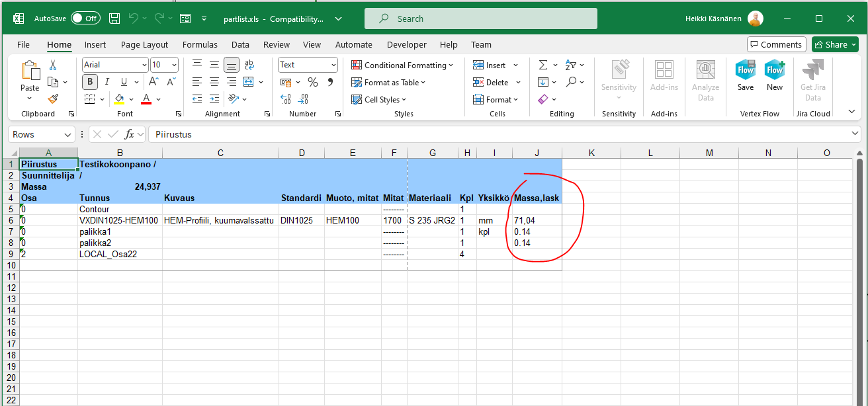Switch to the Page Layout tab

[x=144, y=44]
